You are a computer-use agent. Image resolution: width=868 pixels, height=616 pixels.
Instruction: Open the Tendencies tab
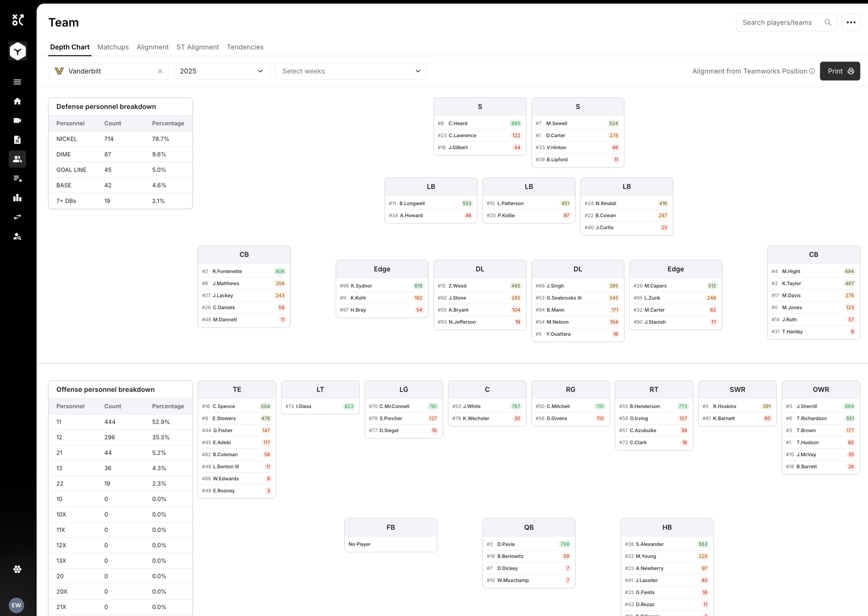[x=245, y=47]
